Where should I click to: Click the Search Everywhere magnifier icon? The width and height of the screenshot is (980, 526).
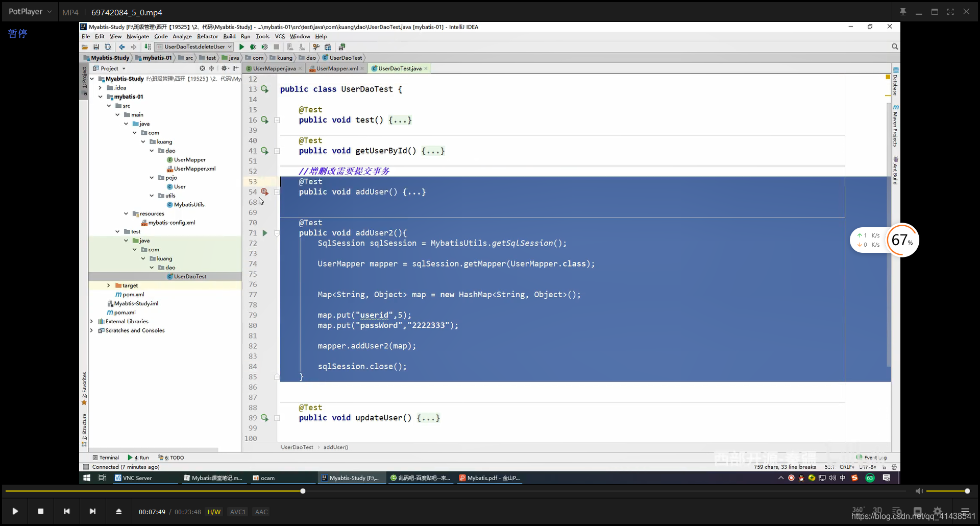pyautogui.click(x=895, y=46)
